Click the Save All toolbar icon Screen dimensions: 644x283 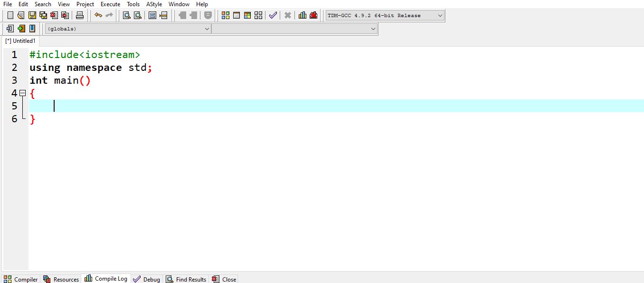[43, 15]
